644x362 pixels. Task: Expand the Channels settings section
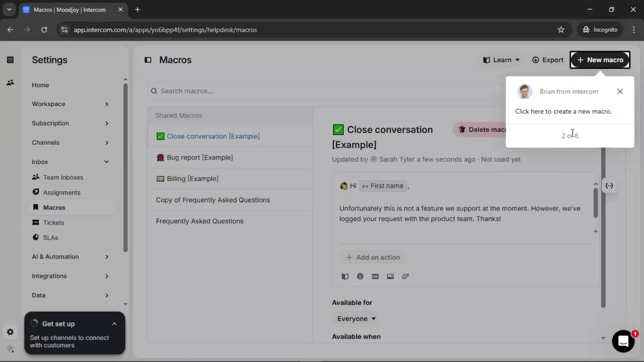[x=70, y=143]
